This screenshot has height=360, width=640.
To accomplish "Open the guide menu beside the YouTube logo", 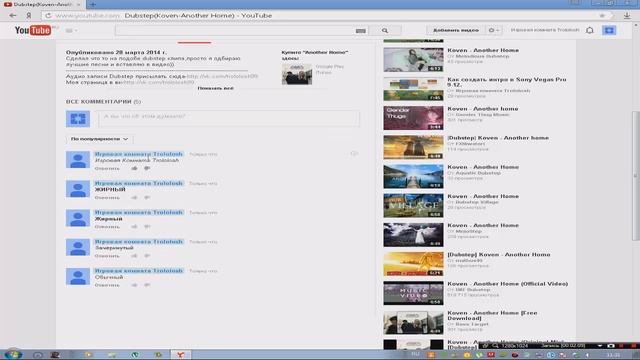I will (71, 31).
